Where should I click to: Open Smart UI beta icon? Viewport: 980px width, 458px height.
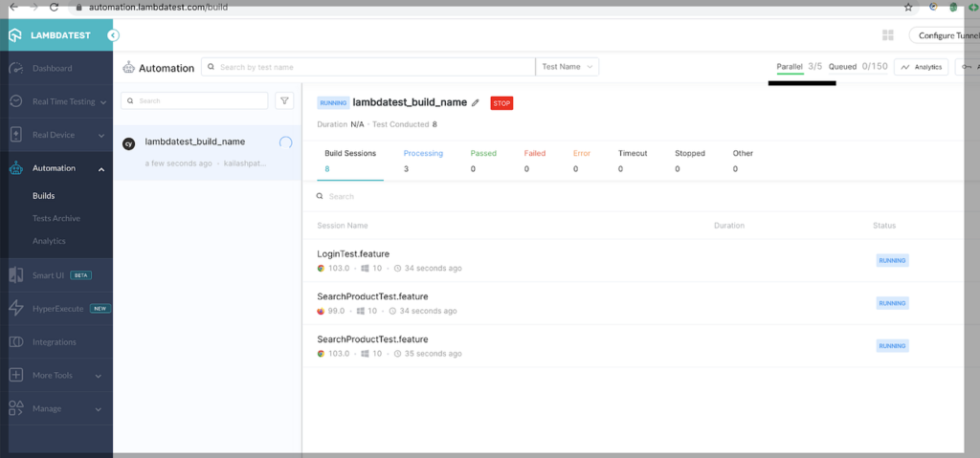[x=16, y=275]
